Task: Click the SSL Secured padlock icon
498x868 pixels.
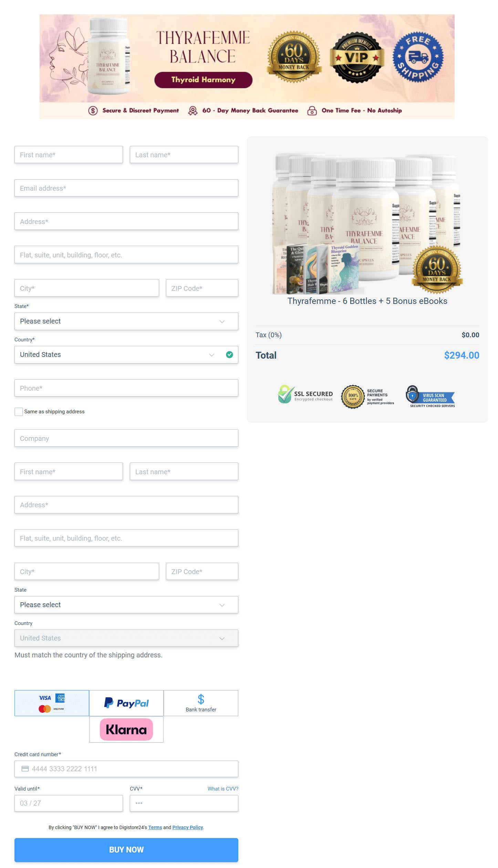Action: [x=285, y=394]
